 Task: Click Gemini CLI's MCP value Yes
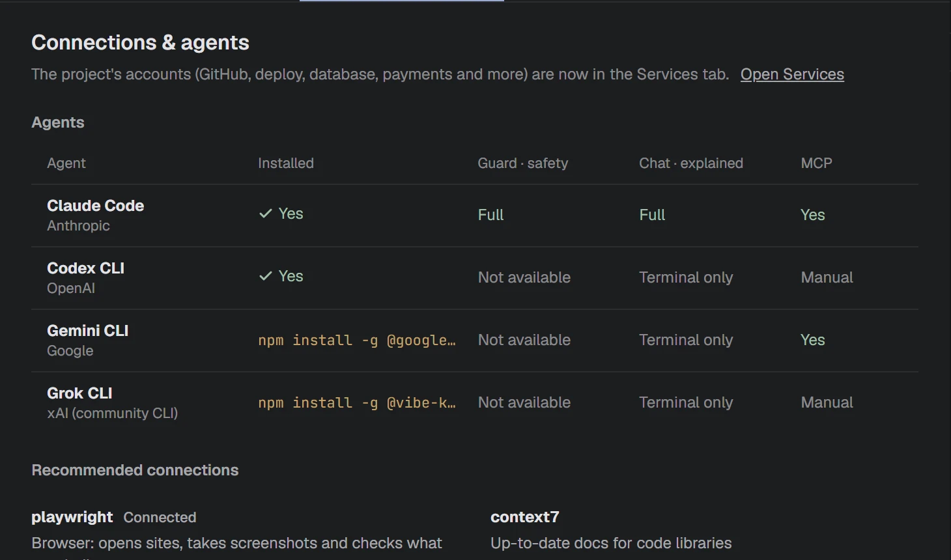pos(813,340)
